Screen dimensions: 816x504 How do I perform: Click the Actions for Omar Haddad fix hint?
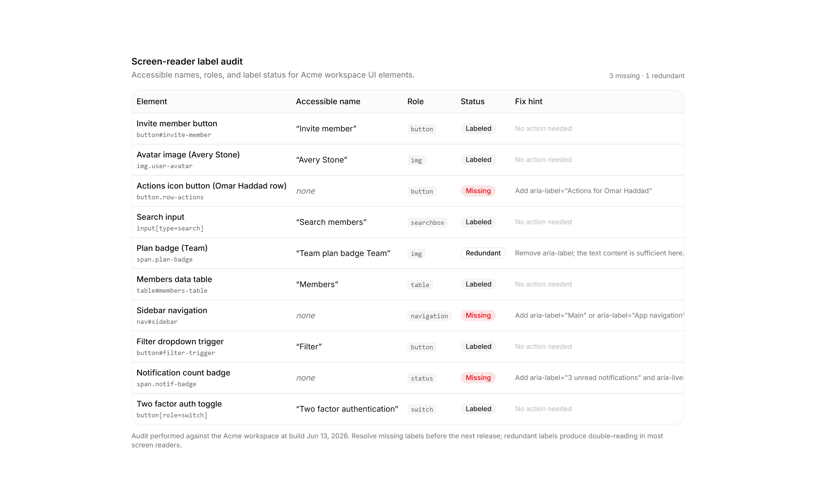tap(583, 191)
